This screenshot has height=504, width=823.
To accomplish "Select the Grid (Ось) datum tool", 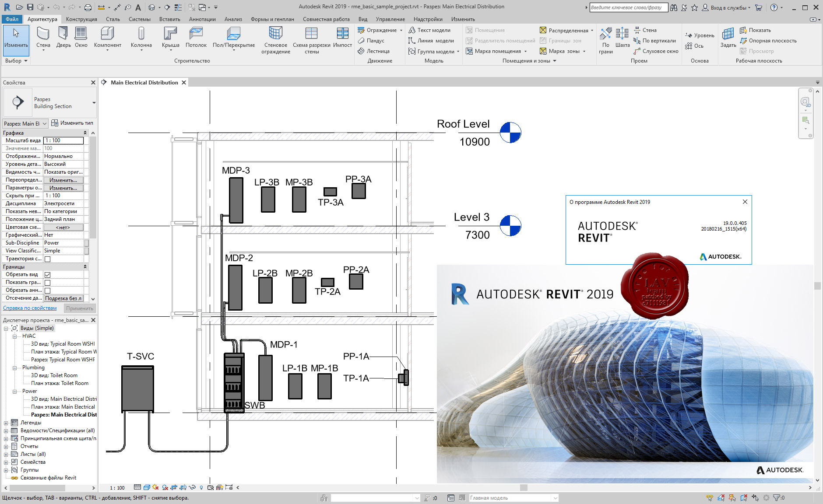I will 694,46.
